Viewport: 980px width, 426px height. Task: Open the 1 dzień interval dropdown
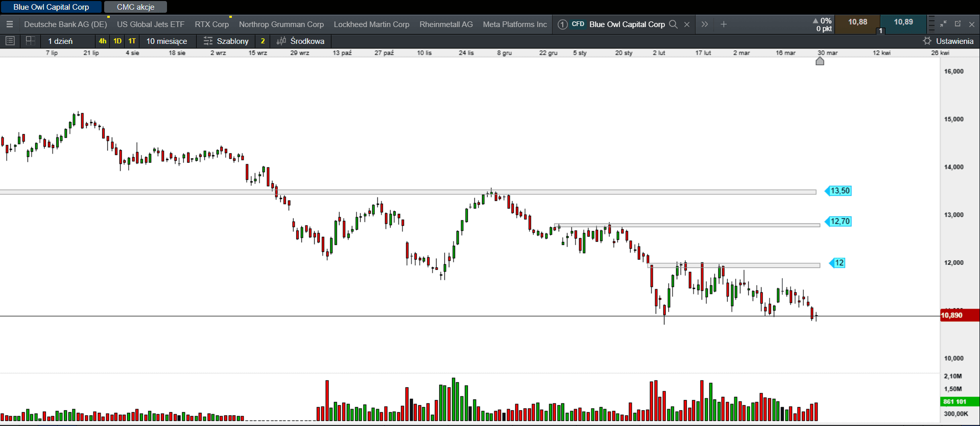(x=60, y=41)
